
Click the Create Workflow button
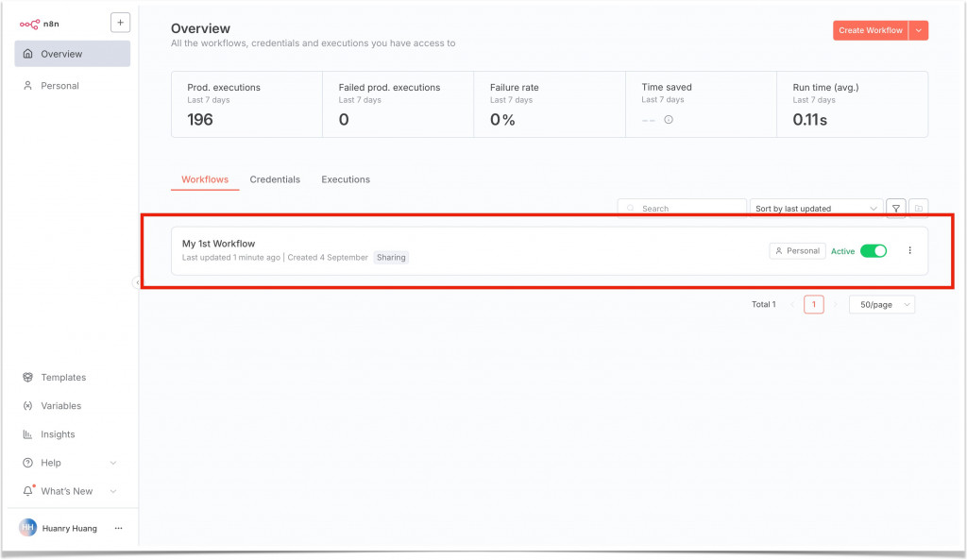click(x=870, y=30)
